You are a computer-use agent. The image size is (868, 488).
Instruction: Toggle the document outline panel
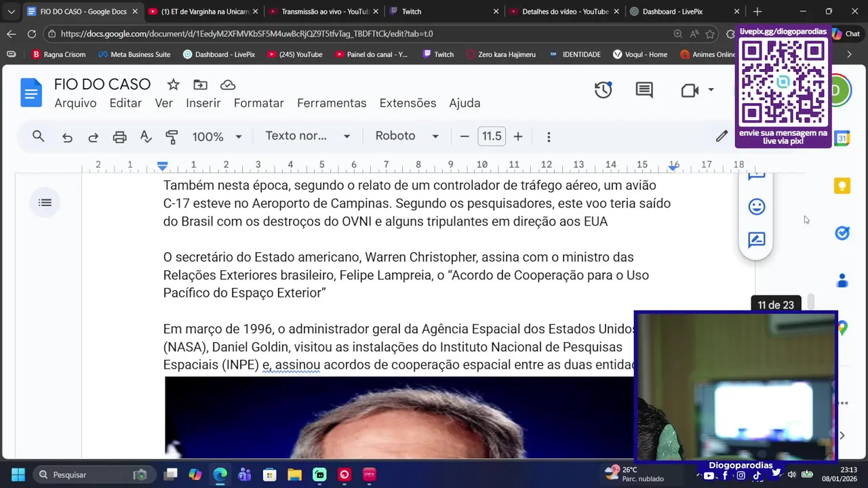pos(45,202)
